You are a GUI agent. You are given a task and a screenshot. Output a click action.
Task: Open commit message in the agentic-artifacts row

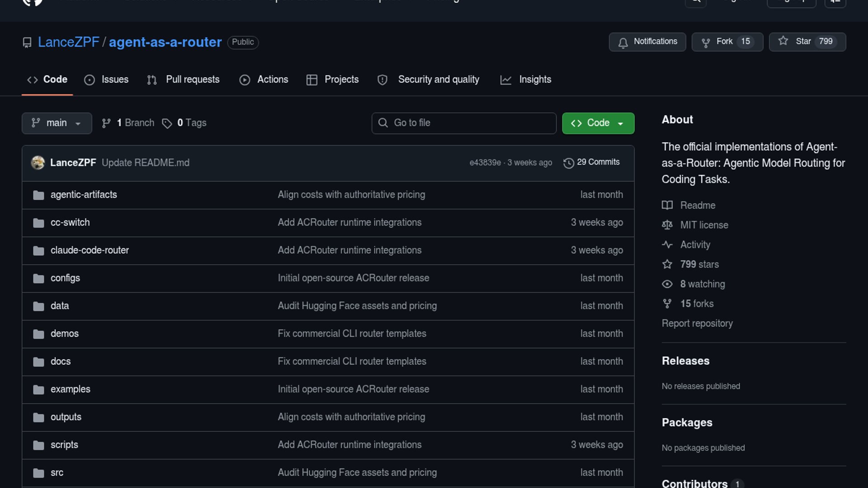tap(351, 195)
